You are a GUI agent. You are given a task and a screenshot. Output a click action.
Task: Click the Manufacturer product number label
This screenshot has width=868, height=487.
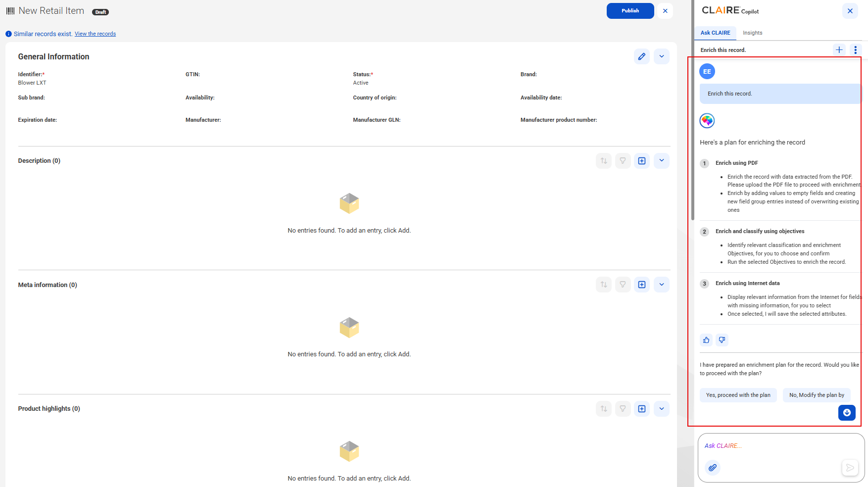[x=559, y=120]
